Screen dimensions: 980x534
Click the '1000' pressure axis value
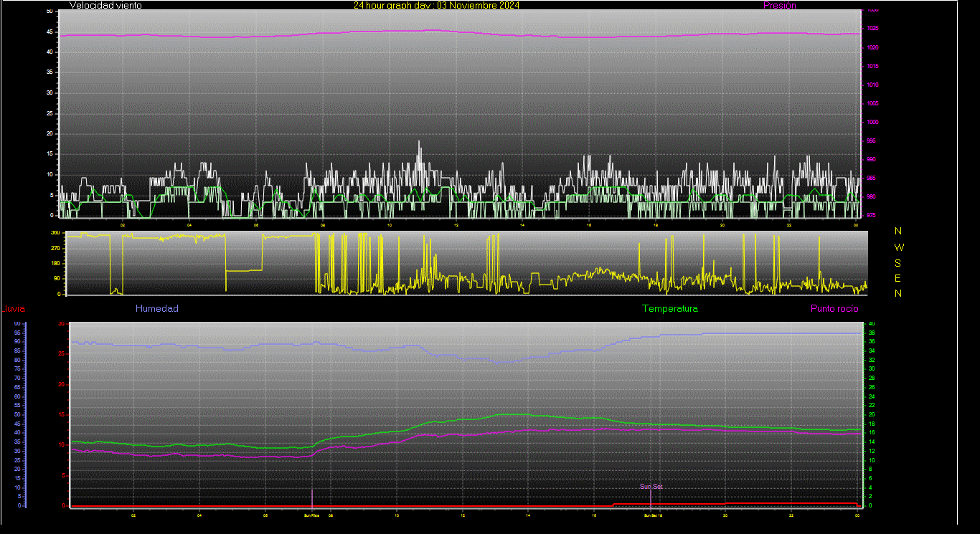(872, 122)
